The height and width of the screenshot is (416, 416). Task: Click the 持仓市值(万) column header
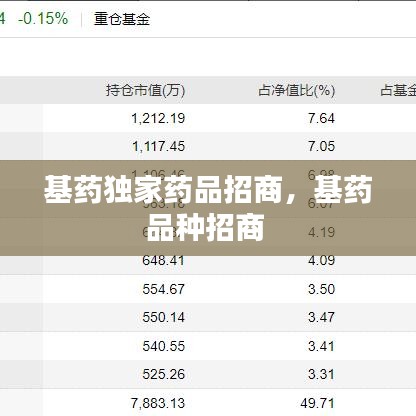pos(145,90)
